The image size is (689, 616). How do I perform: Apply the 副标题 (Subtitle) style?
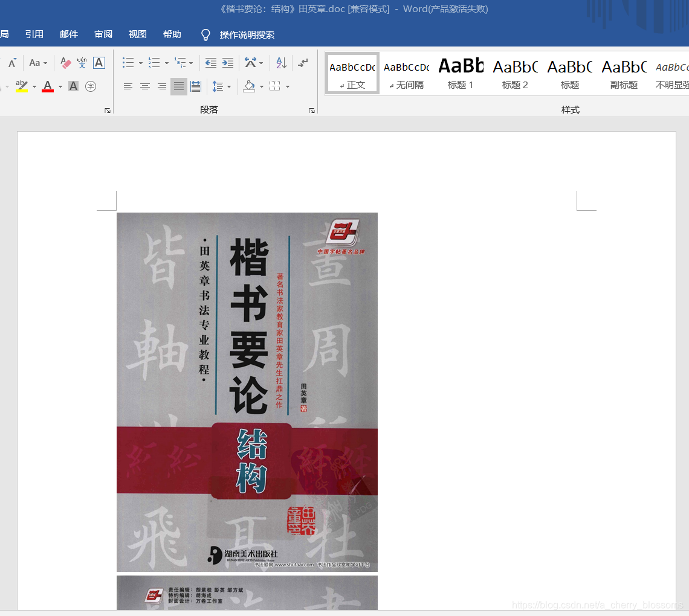624,74
